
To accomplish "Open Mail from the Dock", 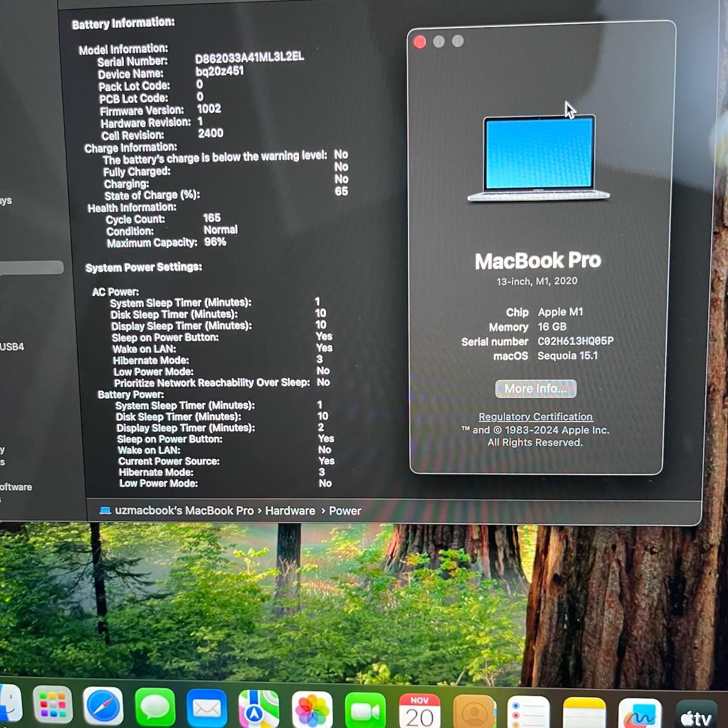I will click(207, 709).
